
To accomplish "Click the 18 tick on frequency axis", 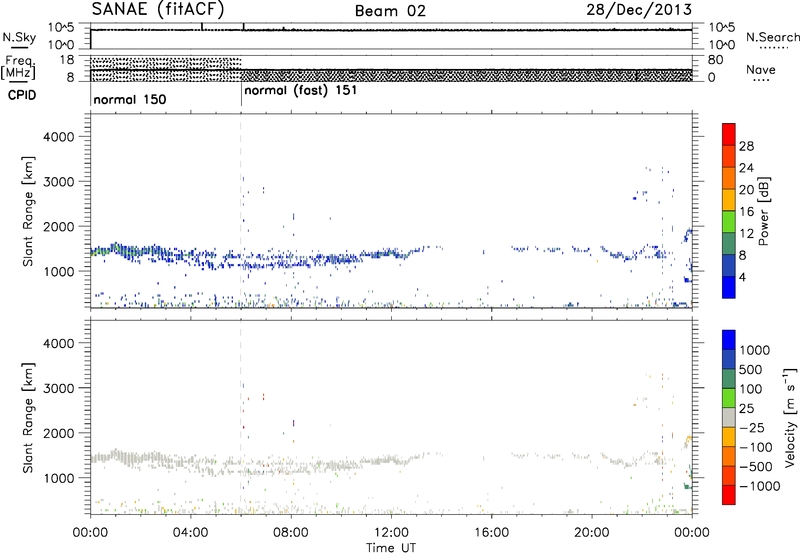I will [x=67, y=60].
